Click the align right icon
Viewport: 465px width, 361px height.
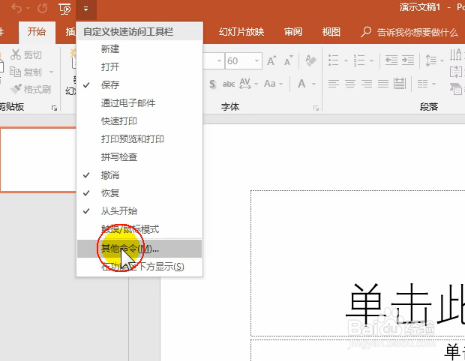[367, 84]
